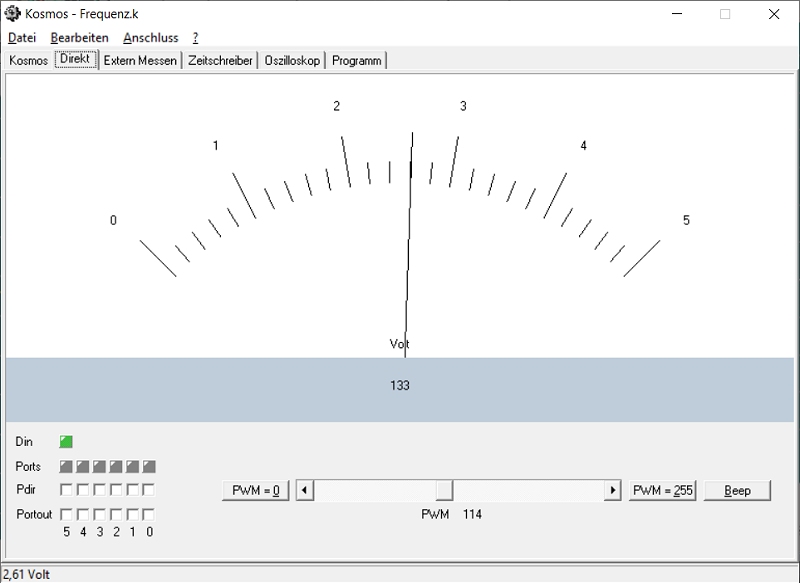Toggle Portout checkbox for bit 1
Viewport: 800px width, 583px height.
(132, 514)
